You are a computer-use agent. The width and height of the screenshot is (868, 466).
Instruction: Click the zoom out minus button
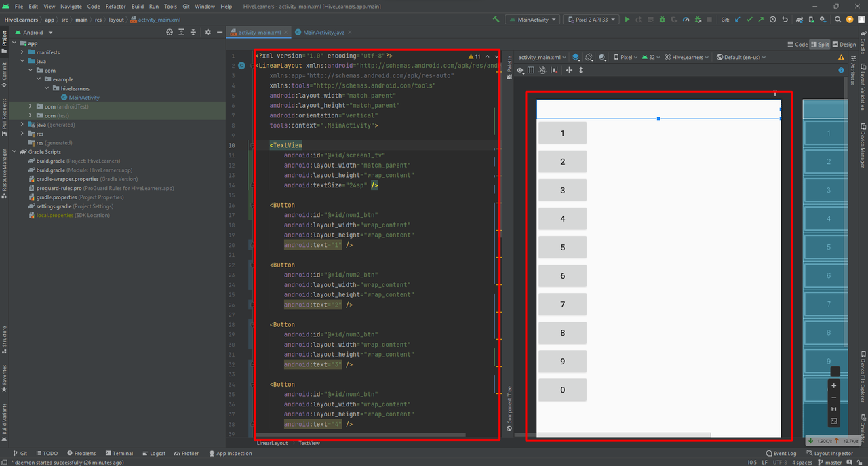834,397
